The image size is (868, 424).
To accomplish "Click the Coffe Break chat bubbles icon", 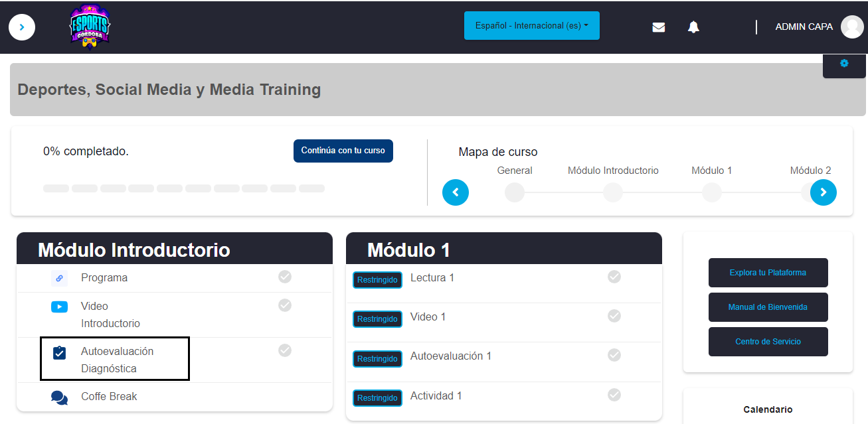I will [60, 397].
